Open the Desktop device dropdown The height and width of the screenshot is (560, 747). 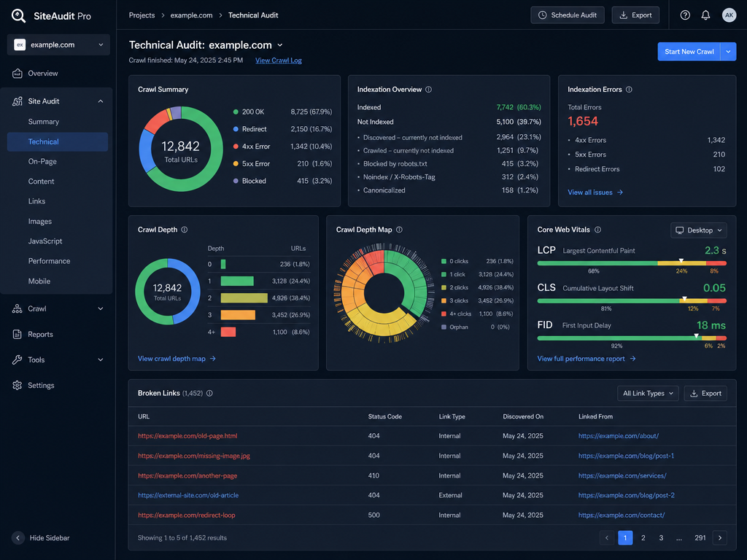[699, 230]
